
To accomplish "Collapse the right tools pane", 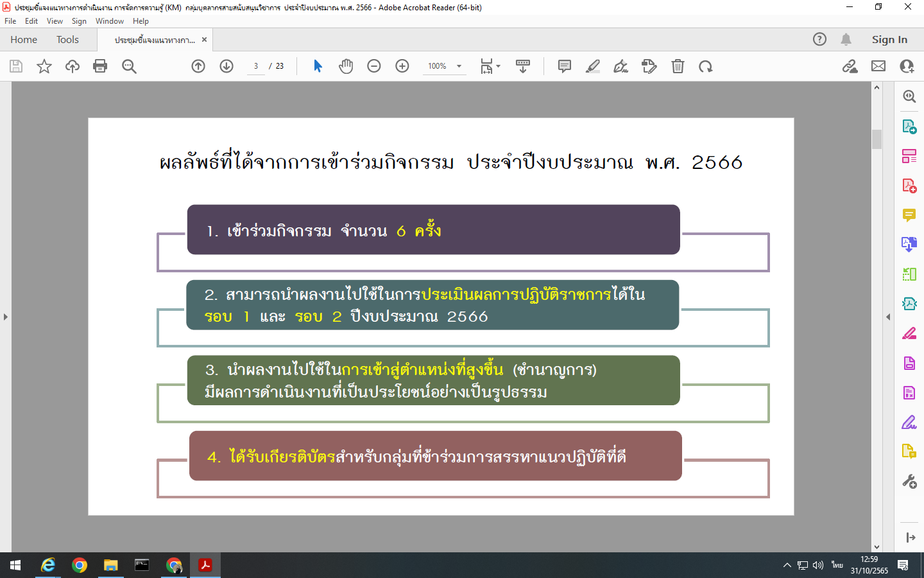I will [888, 317].
